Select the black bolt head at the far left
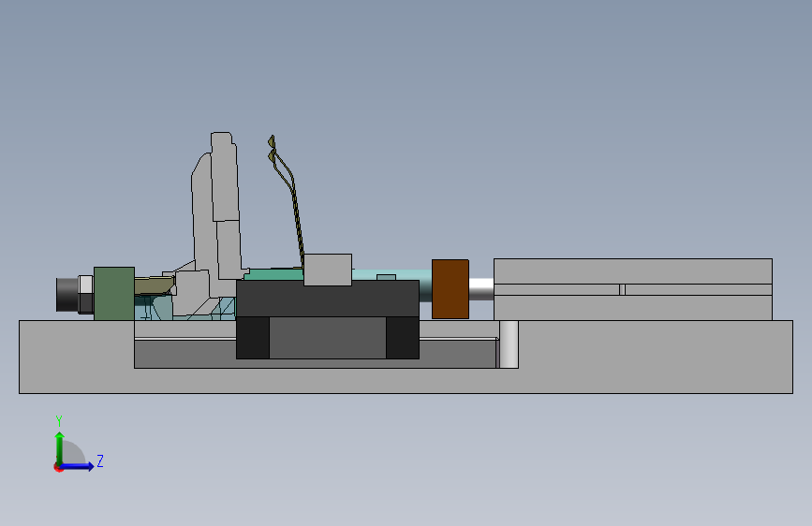 [x=66, y=295]
